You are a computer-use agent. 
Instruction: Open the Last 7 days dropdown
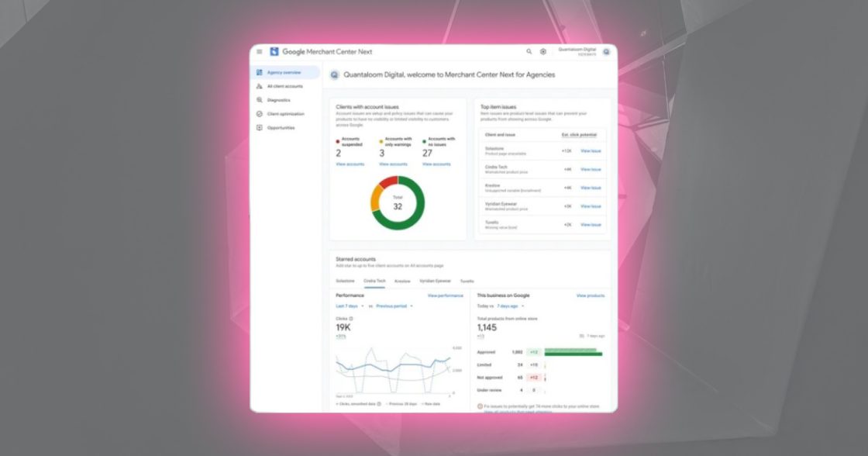pyautogui.click(x=347, y=306)
